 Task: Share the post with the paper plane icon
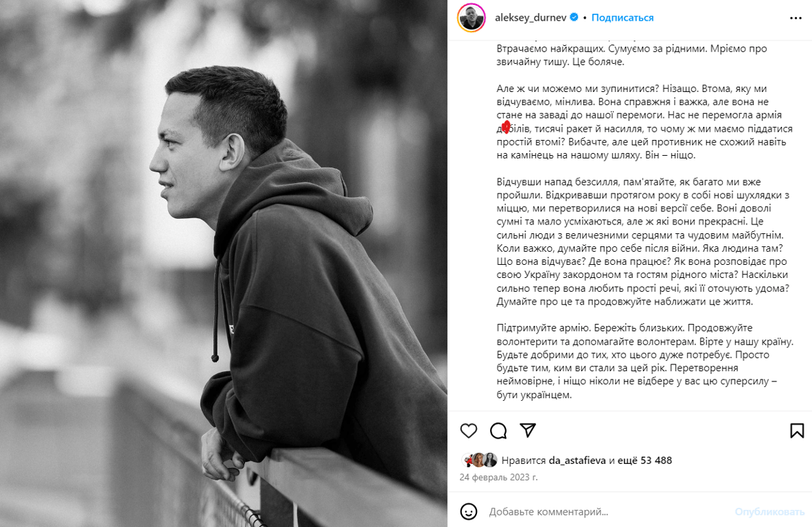click(x=528, y=430)
